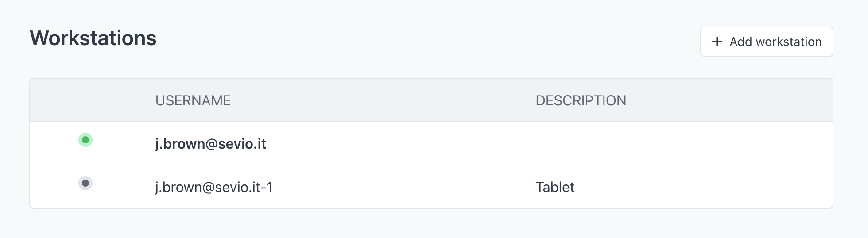The image size is (868, 238).
Task: Click the empty header space after DESCRIPTION
Action: [728, 100]
